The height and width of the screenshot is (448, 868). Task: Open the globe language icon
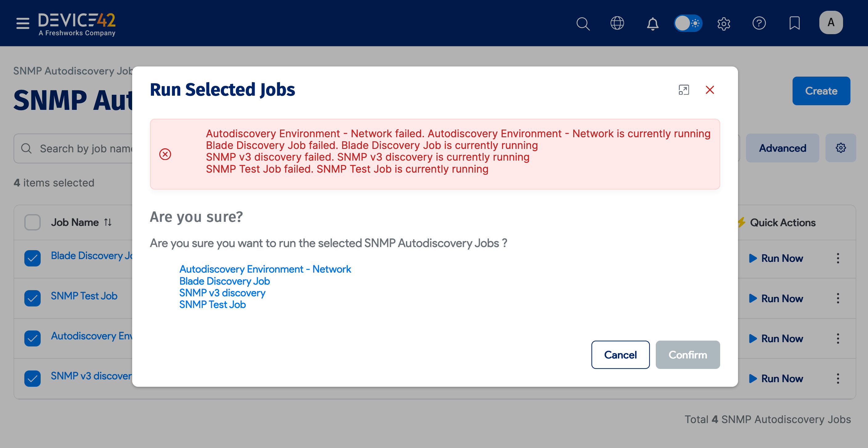coord(617,23)
